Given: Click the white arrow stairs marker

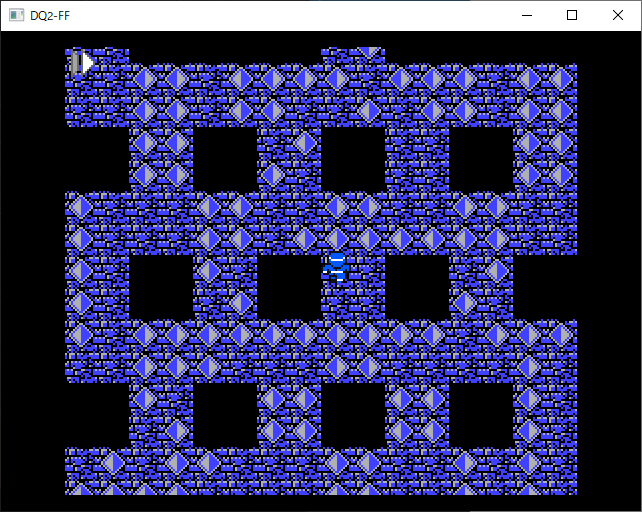Looking at the screenshot, I should click(x=83, y=63).
